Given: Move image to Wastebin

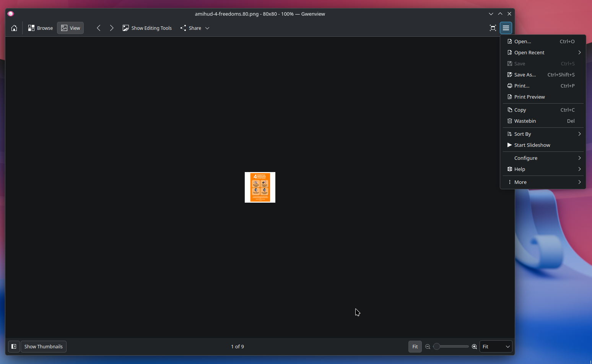Looking at the screenshot, I should (543, 121).
